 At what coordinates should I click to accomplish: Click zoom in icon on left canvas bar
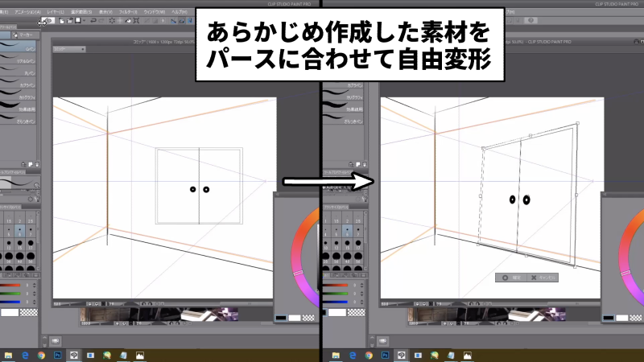(97, 304)
